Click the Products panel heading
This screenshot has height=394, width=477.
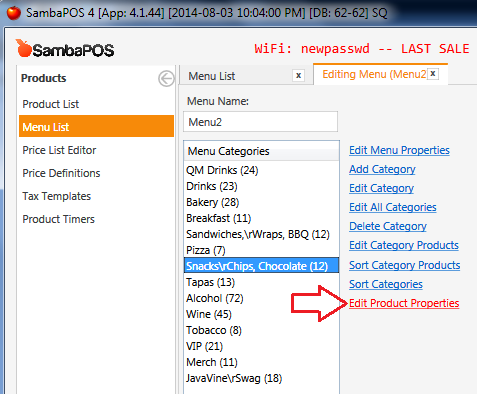[x=43, y=78]
